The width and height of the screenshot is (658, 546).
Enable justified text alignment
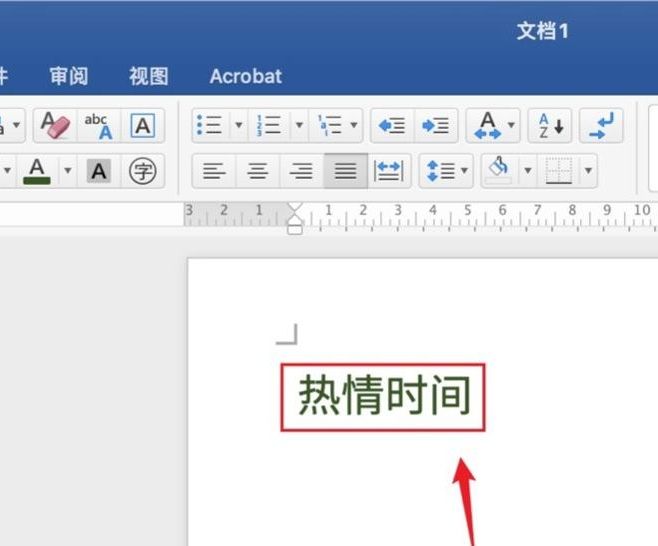pyautogui.click(x=345, y=171)
